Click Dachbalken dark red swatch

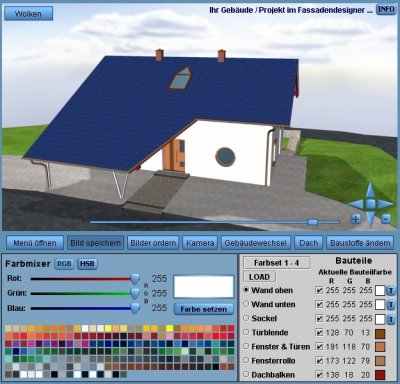tap(380, 375)
